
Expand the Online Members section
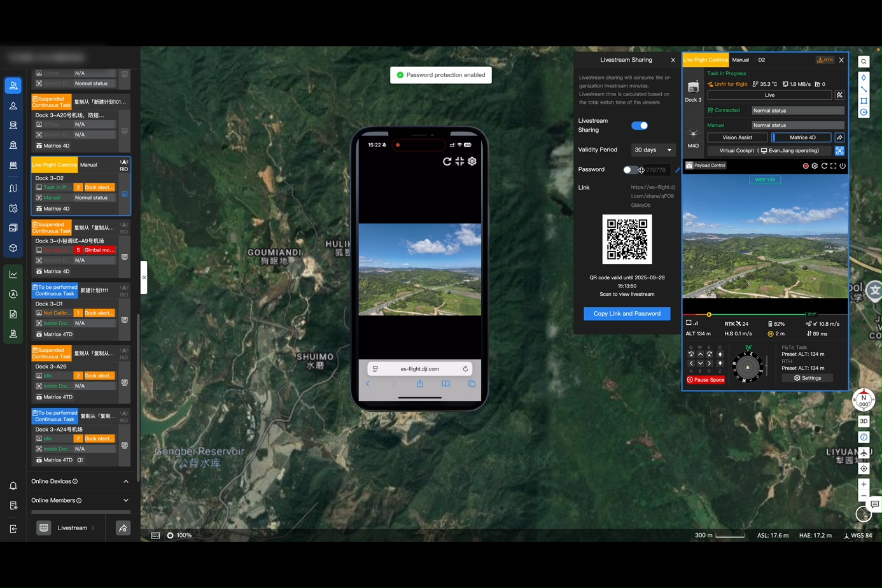(125, 500)
